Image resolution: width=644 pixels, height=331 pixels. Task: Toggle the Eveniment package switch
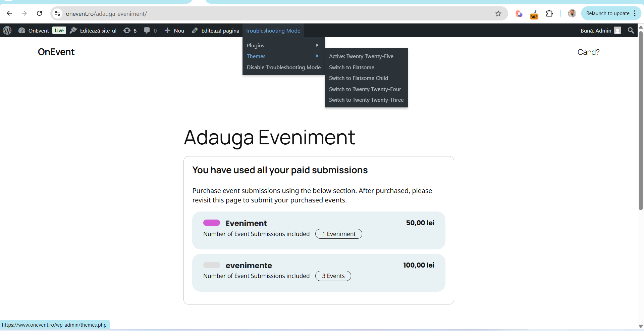pos(212,223)
